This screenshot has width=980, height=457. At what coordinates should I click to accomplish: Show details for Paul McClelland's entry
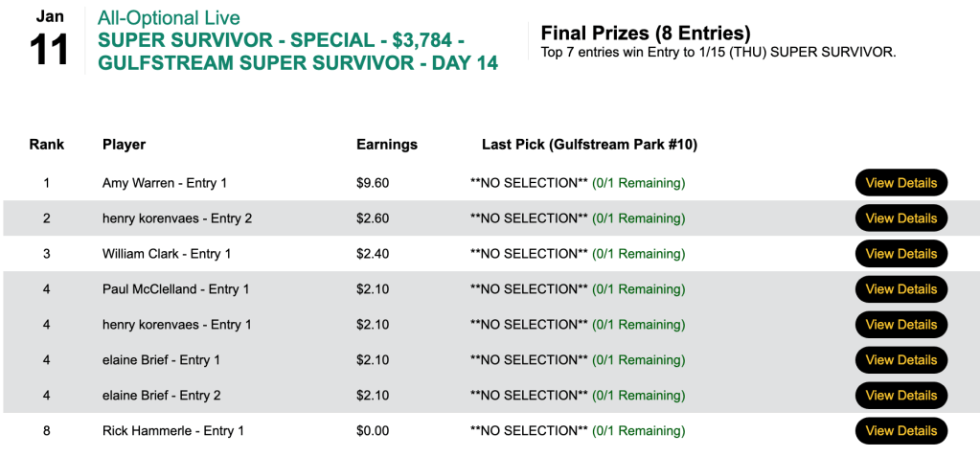pos(900,289)
